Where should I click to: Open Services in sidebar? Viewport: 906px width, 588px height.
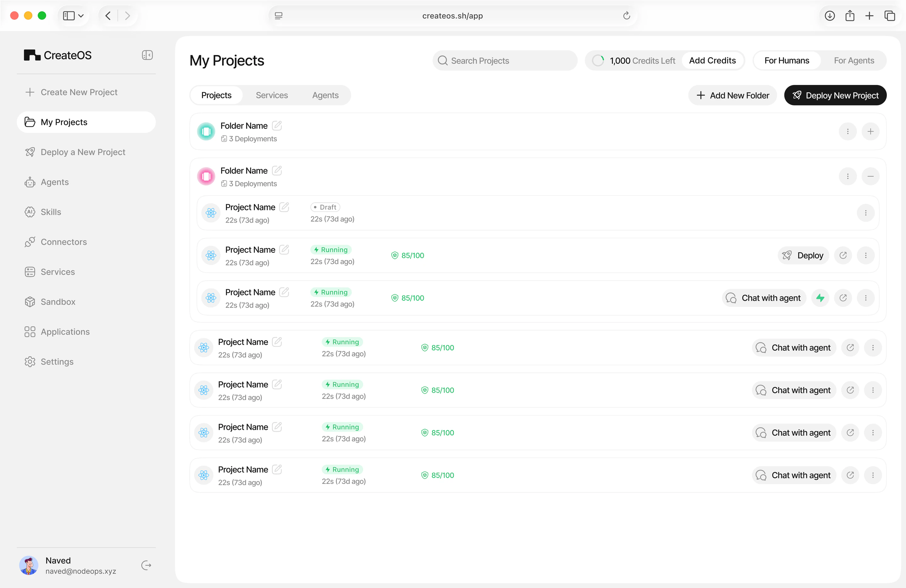pos(50,272)
